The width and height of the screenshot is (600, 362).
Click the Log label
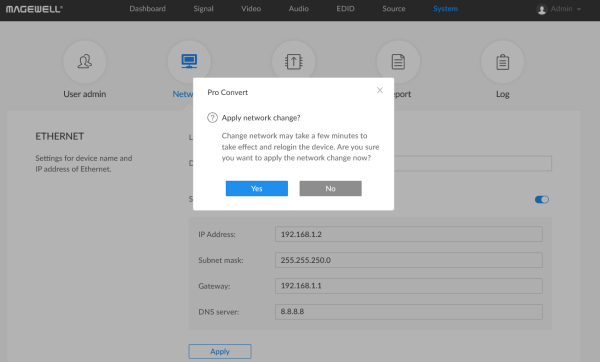click(x=502, y=94)
